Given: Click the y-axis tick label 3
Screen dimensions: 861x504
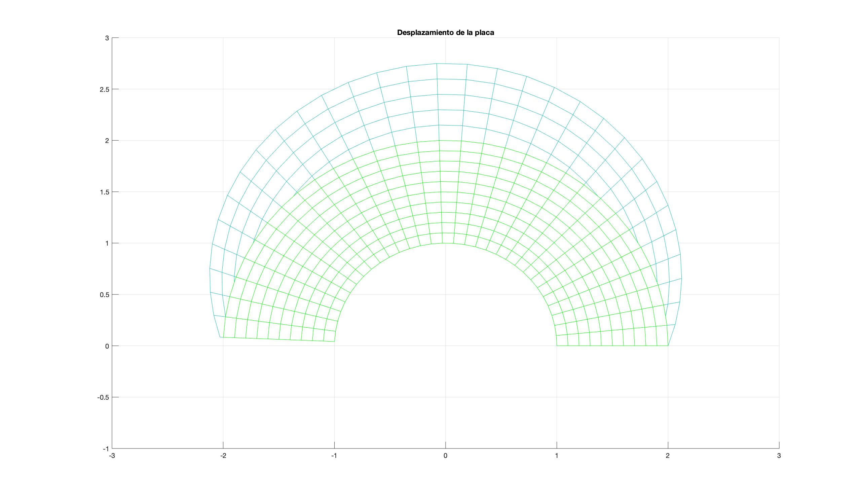Looking at the screenshot, I should (107, 38).
